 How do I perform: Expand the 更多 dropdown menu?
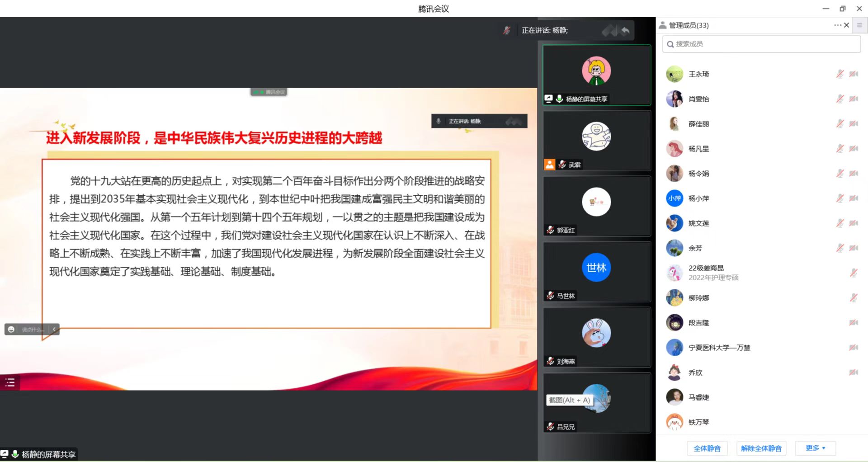815,448
